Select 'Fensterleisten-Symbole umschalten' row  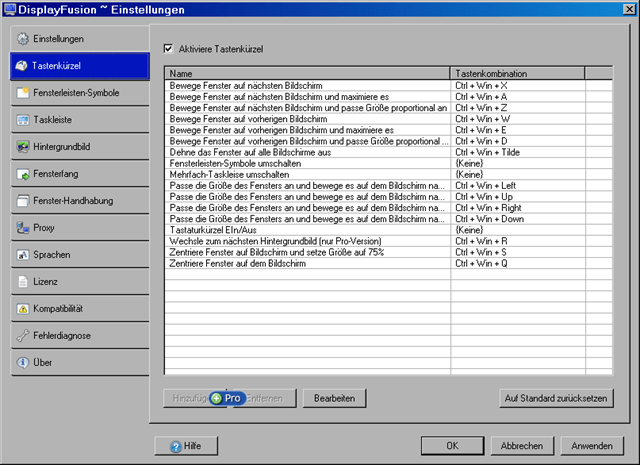[x=389, y=163]
